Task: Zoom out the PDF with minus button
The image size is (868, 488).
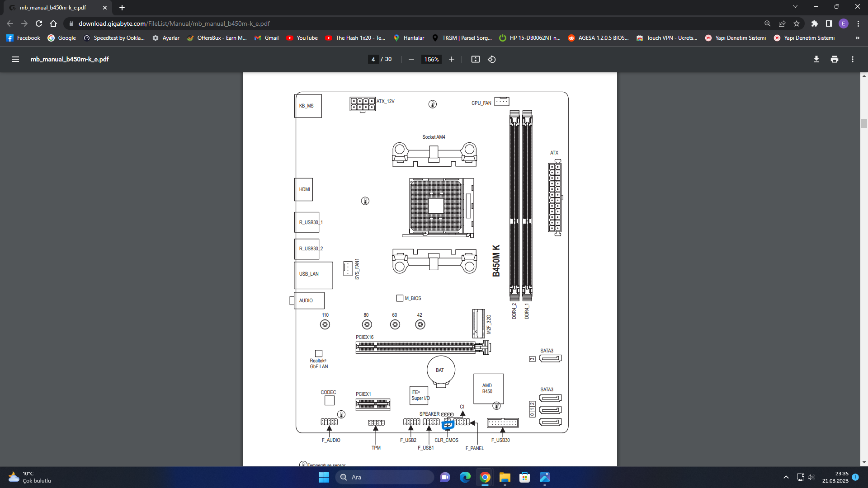Action: pyautogui.click(x=411, y=59)
